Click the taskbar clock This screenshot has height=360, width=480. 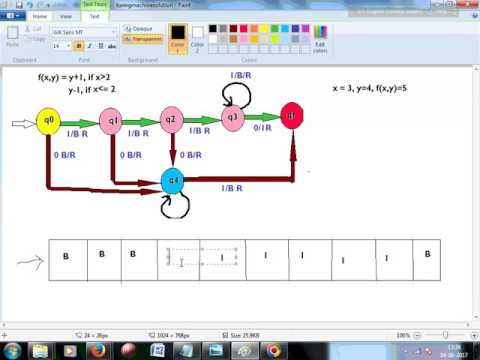(454, 351)
